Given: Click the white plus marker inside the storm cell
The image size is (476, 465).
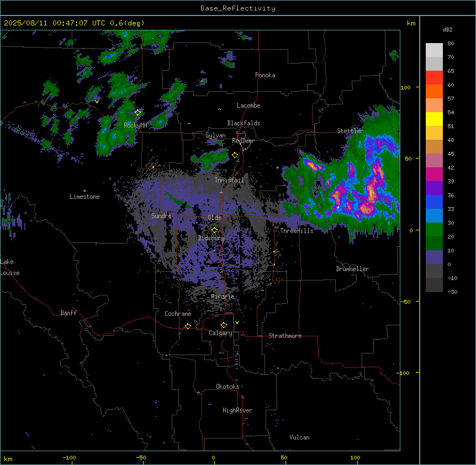Looking at the screenshot, I should pyautogui.click(x=338, y=207).
